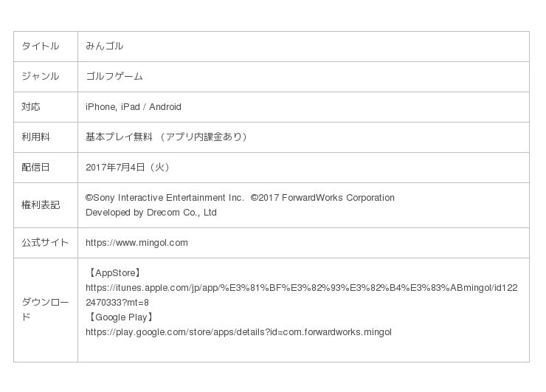Click the 利用料 row label
Screen dimensions: 546x392
point(35,137)
